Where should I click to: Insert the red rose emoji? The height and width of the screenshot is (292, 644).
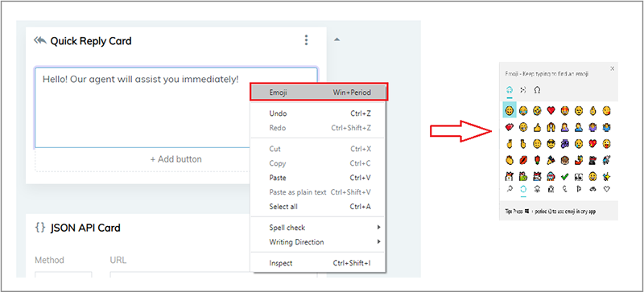pos(537,160)
